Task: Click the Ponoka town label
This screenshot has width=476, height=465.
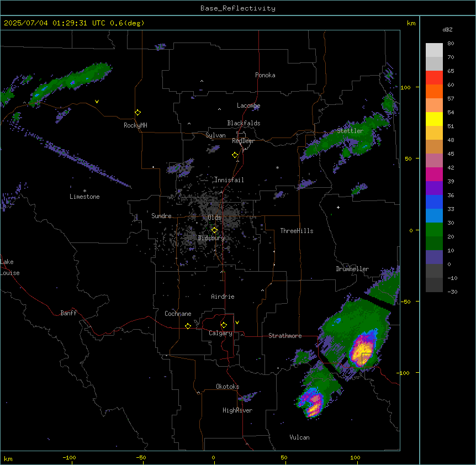Action: coord(265,75)
